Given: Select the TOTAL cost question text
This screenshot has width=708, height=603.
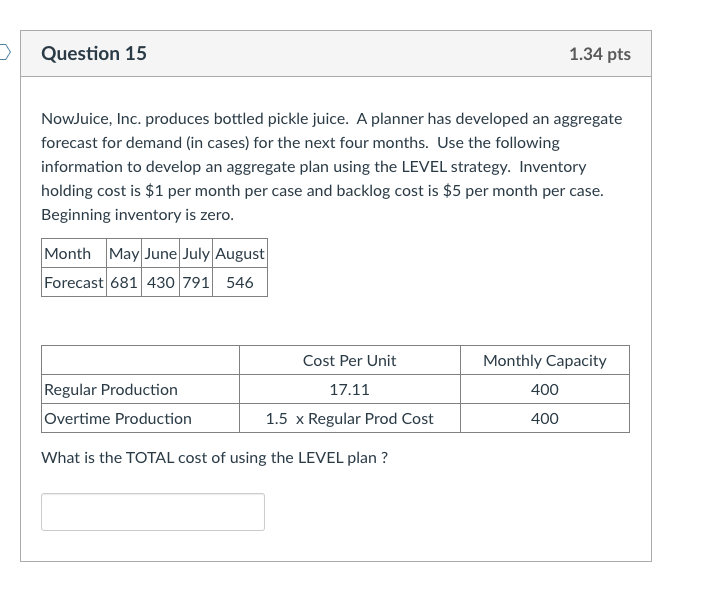Looking at the screenshot, I should 214,458.
